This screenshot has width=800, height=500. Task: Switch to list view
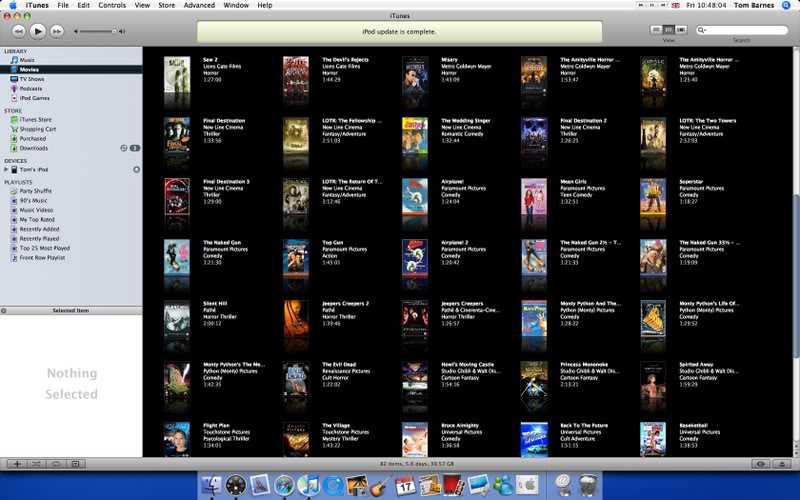coord(656,30)
